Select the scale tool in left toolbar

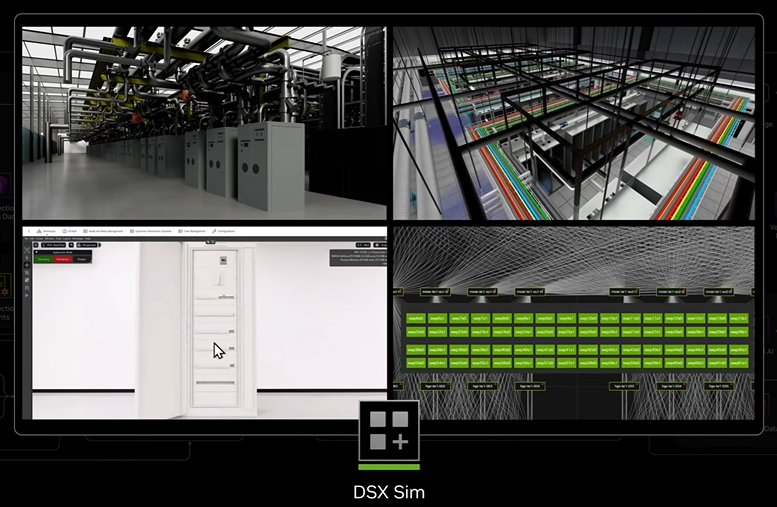pos(27,281)
